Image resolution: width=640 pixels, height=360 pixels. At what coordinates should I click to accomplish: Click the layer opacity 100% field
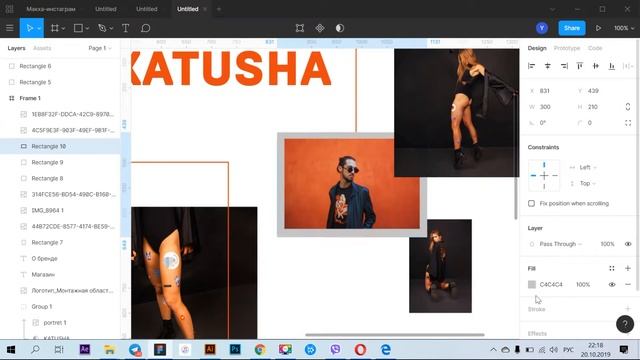pyautogui.click(x=607, y=244)
